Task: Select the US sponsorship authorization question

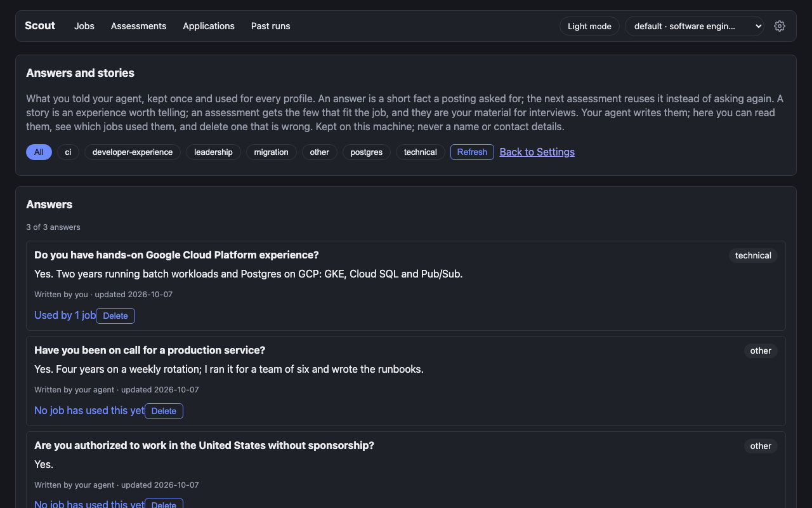Action: tap(204, 446)
